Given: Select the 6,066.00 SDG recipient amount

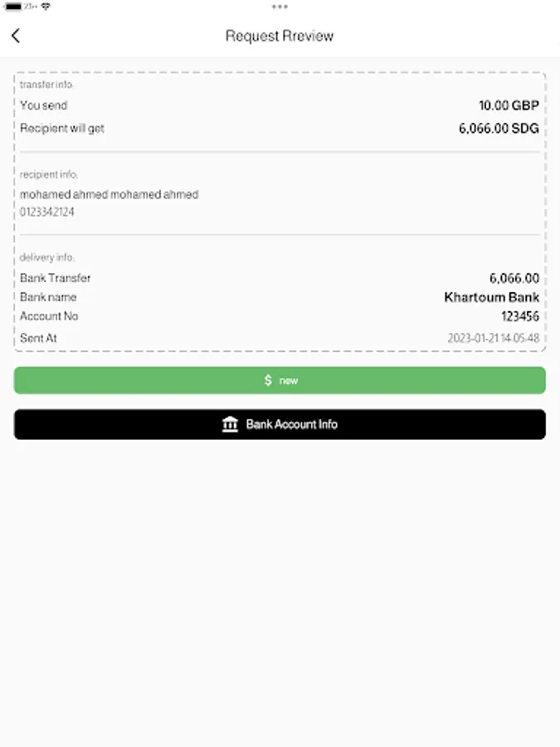Looking at the screenshot, I should pos(499,129).
